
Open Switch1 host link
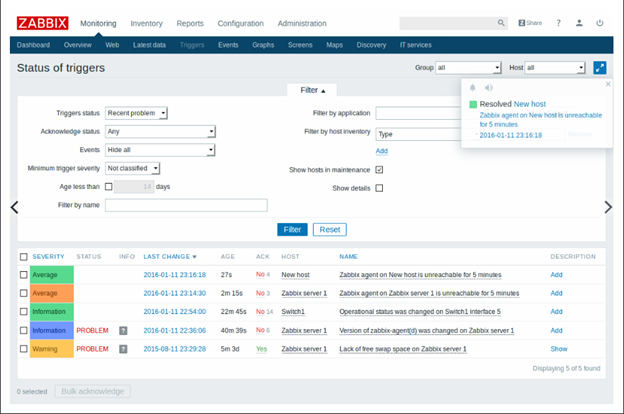coord(293,312)
